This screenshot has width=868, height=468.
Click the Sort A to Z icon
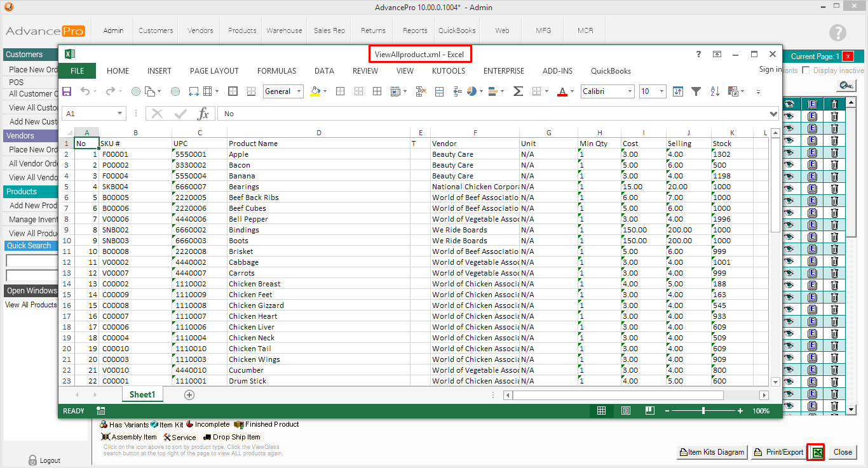[714, 91]
